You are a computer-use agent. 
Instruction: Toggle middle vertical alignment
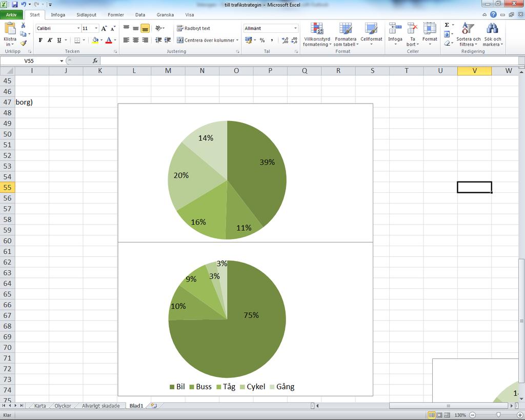point(135,29)
